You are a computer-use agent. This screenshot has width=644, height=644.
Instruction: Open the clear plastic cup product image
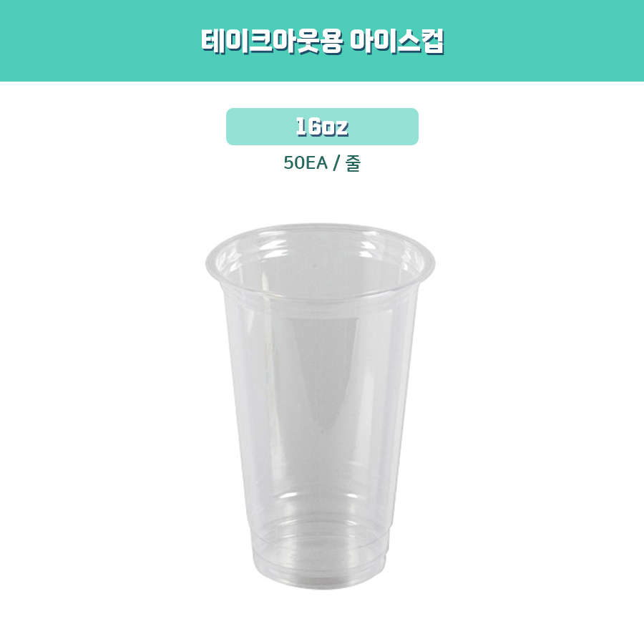click(320, 406)
